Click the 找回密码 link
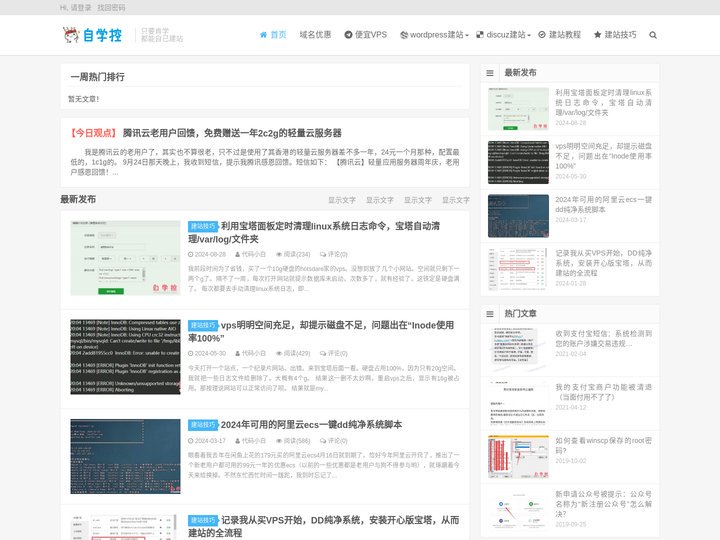Image resolution: width=720 pixels, height=540 pixels. 111,8
